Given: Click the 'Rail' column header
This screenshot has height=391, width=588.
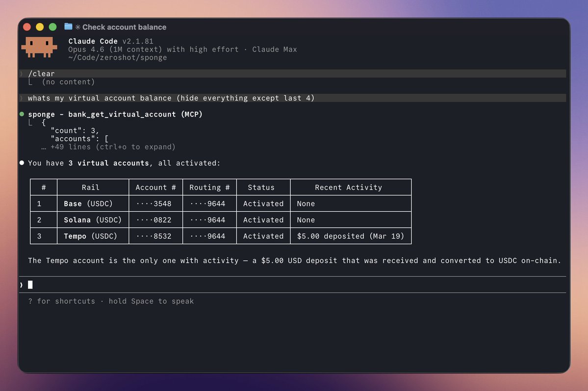Looking at the screenshot, I should coord(90,187).
